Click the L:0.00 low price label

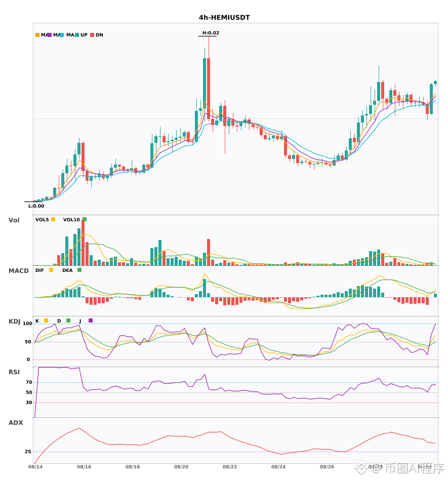pyautogui.click(x=36, y=206)
